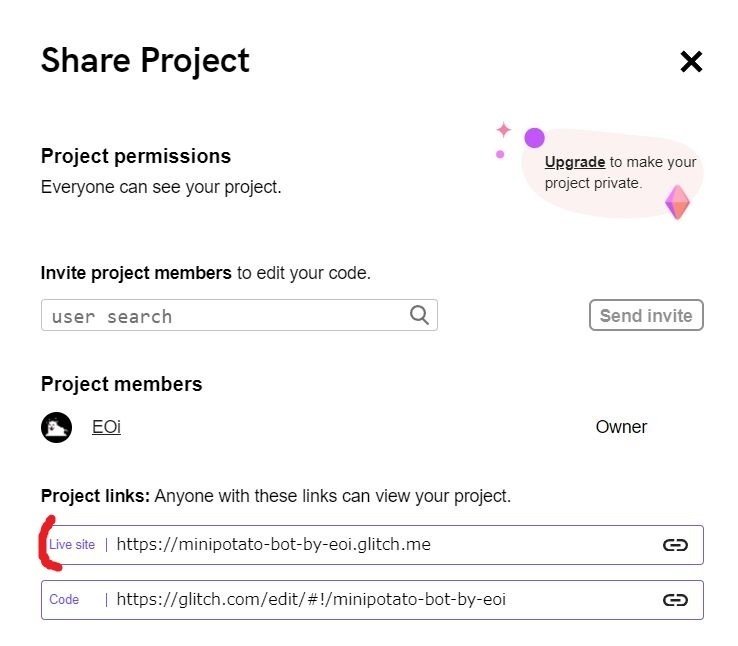This screenshot has width=738, height=646.
Task: Close the Share Project dialog
Action: tap(691, 62)
